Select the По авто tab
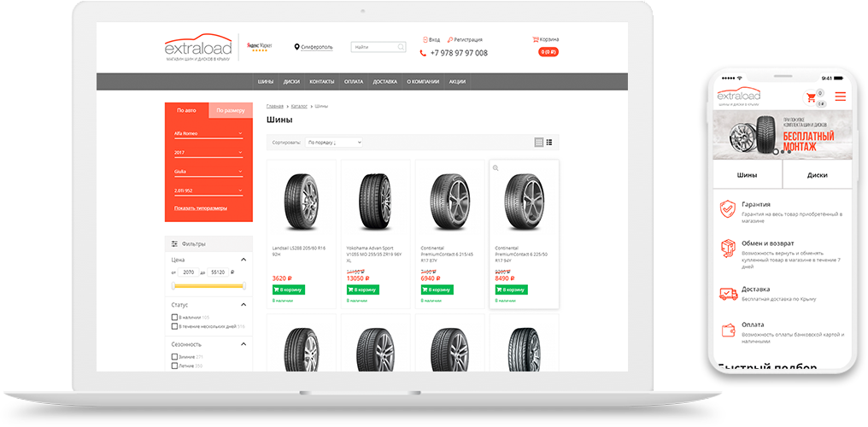The height and width of the screenshot is (427, 868). (x=186, y=110)
